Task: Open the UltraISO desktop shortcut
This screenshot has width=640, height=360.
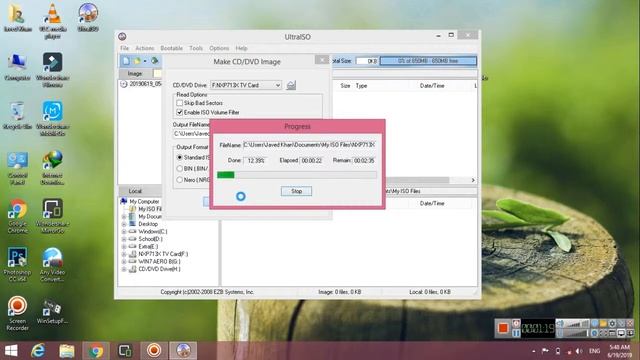Action: click(x=88, y=18)
